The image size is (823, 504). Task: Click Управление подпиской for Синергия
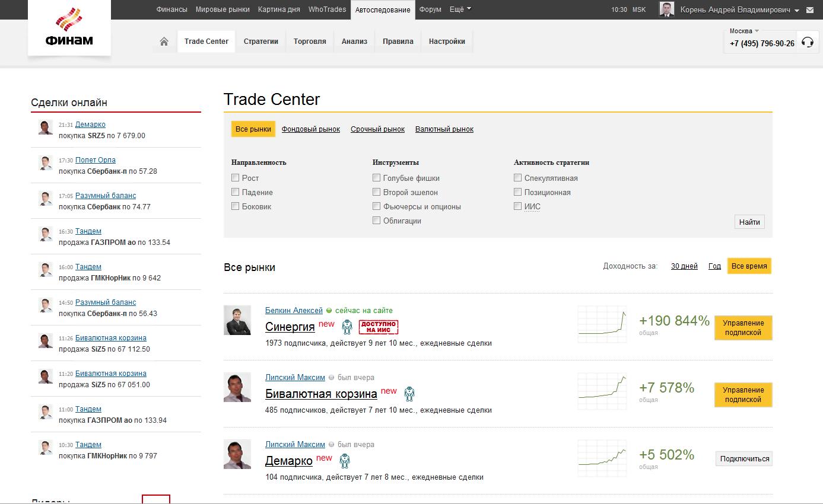point(743,328)
